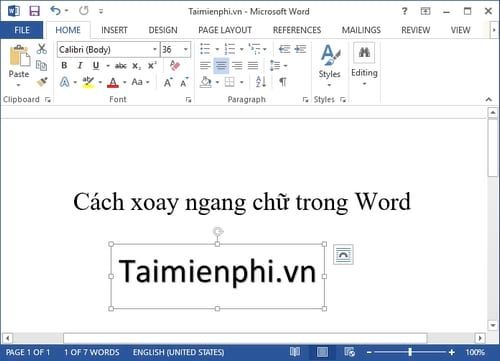
Task: Open Borders dropdown
Action: 241,82
